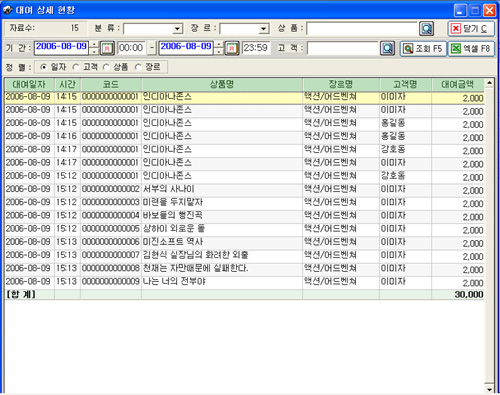The height and width of the screenshot is (395, 500).
Task: Click the end time field 23:59
Action: coord(256,48)
